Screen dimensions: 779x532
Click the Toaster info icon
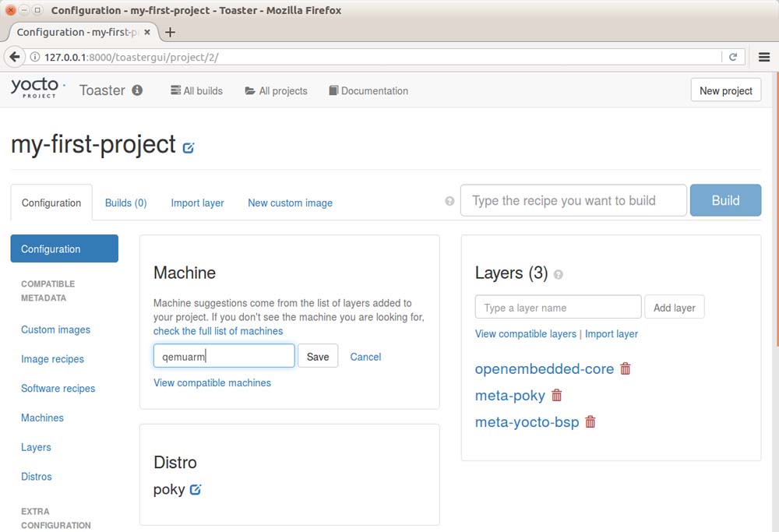137,90
